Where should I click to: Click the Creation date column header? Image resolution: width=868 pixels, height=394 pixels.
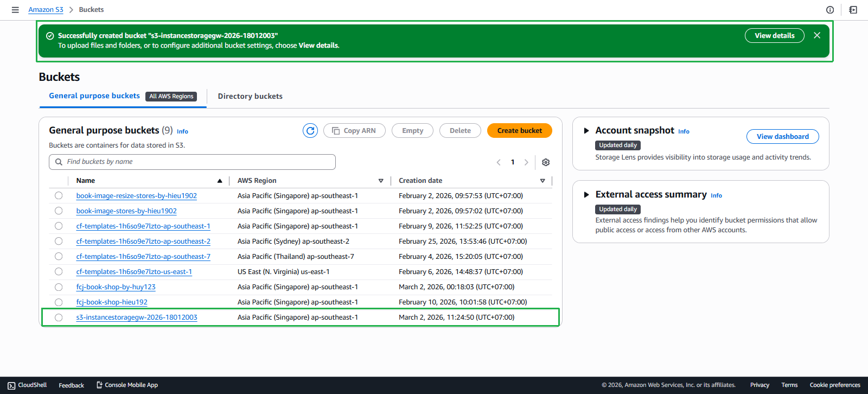pyautogui.click(x=420, y=181)
